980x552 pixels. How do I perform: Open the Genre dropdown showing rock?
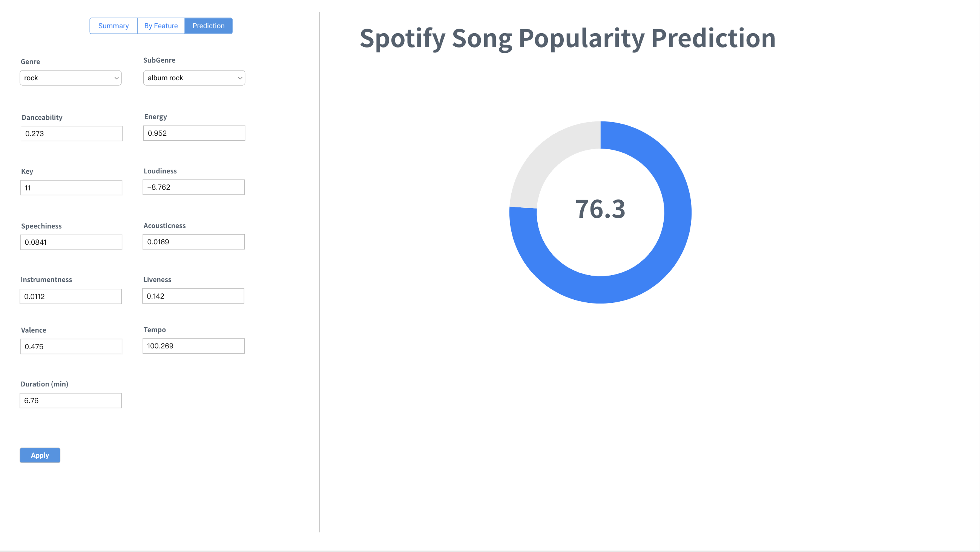(71, 78)
